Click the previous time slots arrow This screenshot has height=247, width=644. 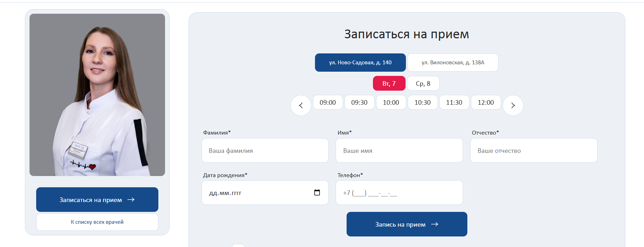click(x=301, y=105)
